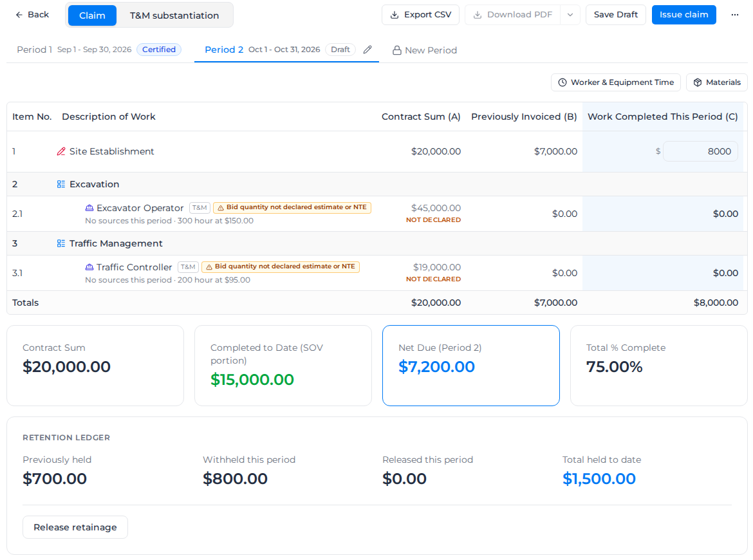Image resolution: width=753 pixels, height=560 pixels.
Task: Click the clock icon in Worker & Equipment Time
Action: click(x=562, y=82)
